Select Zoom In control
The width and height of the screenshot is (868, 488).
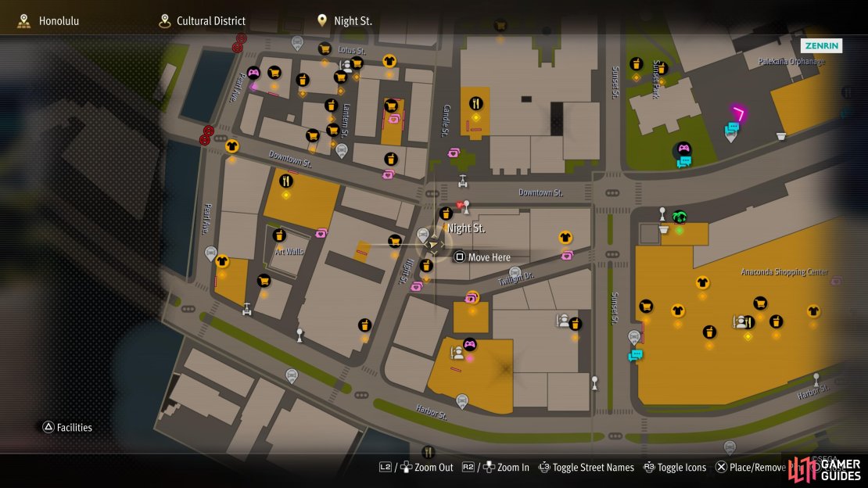[x=496, y=468]
